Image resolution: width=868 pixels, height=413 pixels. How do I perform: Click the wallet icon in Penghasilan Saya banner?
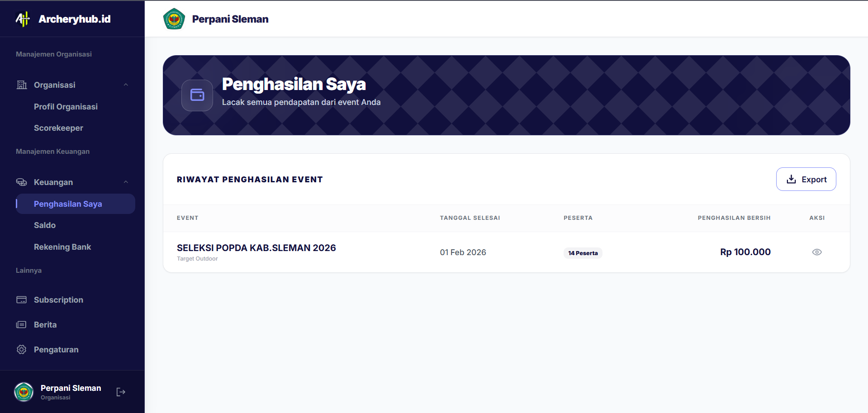197,95
